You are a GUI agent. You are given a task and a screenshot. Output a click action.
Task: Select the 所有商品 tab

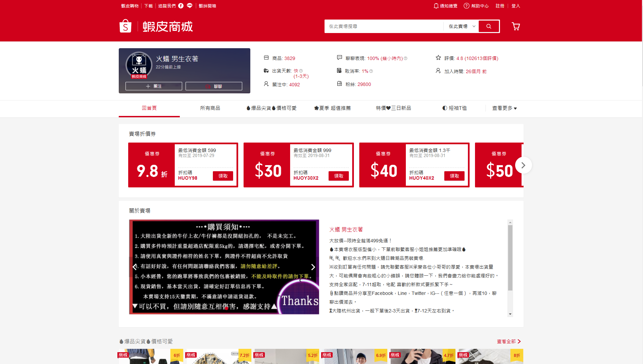[210, 108]
